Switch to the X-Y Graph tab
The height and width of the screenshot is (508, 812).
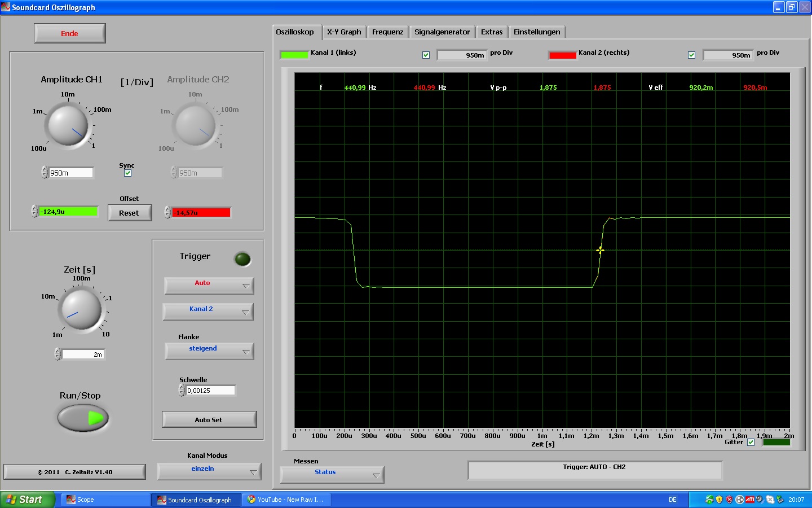pos(344,32)
